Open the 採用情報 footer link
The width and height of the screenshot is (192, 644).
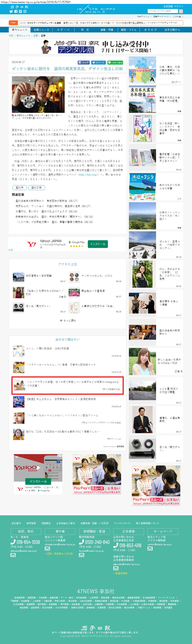tap(31, 523)
